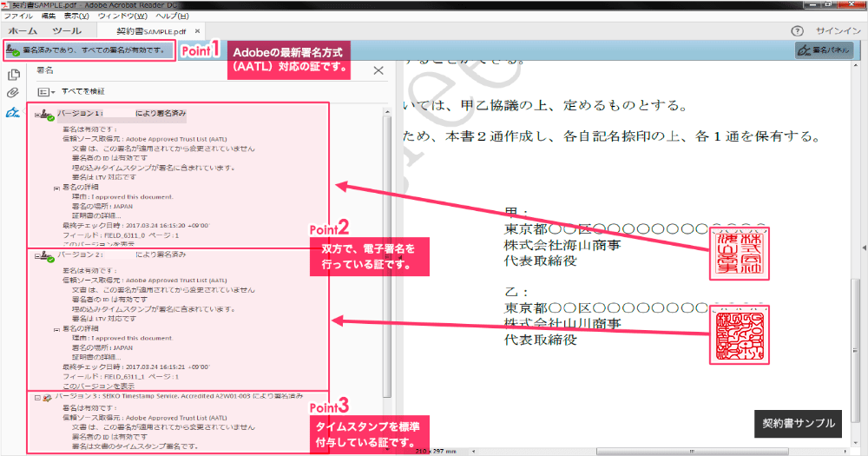868x456 pixels.
Task: Click すべてを検証 to validate all signatures
Action: [x=83, y=91]
